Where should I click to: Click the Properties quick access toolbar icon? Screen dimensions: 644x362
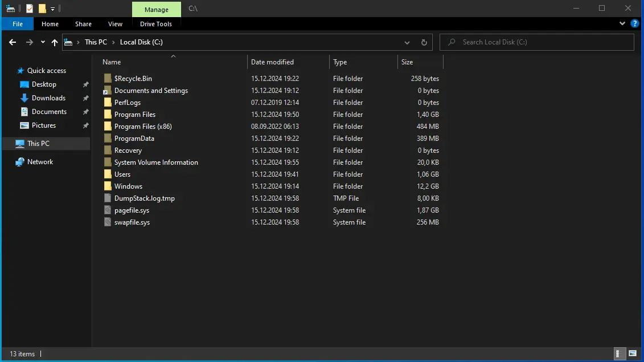[30, 8]
